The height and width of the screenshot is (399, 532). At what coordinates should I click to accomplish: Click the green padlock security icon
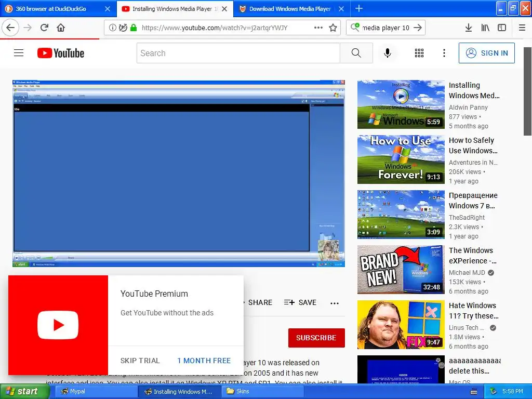134,28
